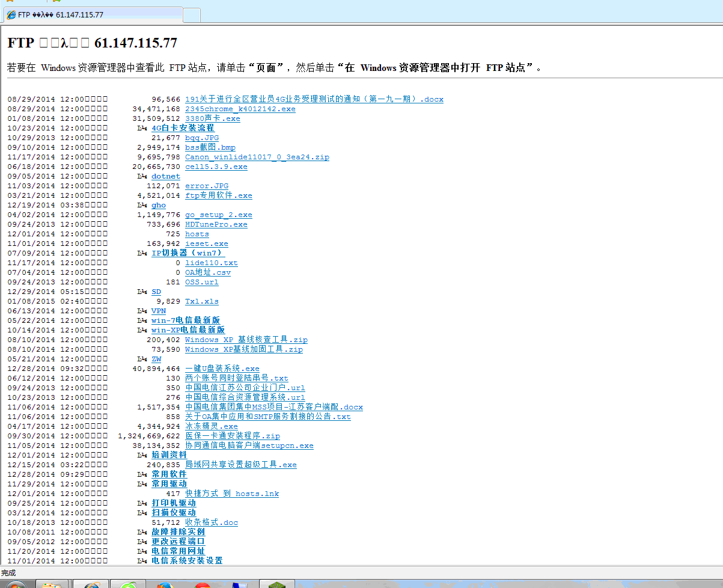Open the error.JPG link
Screen dimensions: 723x588
pyautogui.click(x=207, y=186)
